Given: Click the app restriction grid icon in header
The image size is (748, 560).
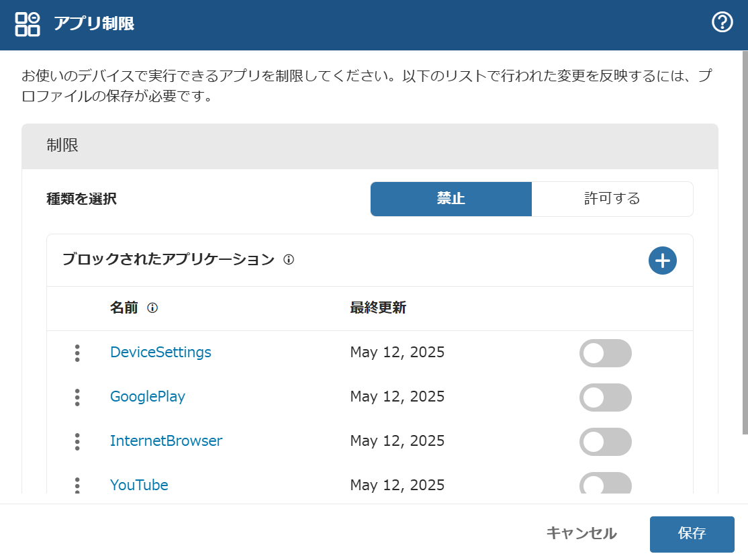Looking at the screenshot, I should (28, 24).
